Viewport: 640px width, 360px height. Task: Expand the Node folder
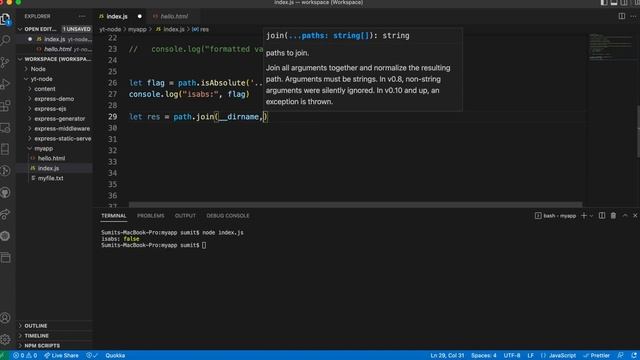[55, 69]
